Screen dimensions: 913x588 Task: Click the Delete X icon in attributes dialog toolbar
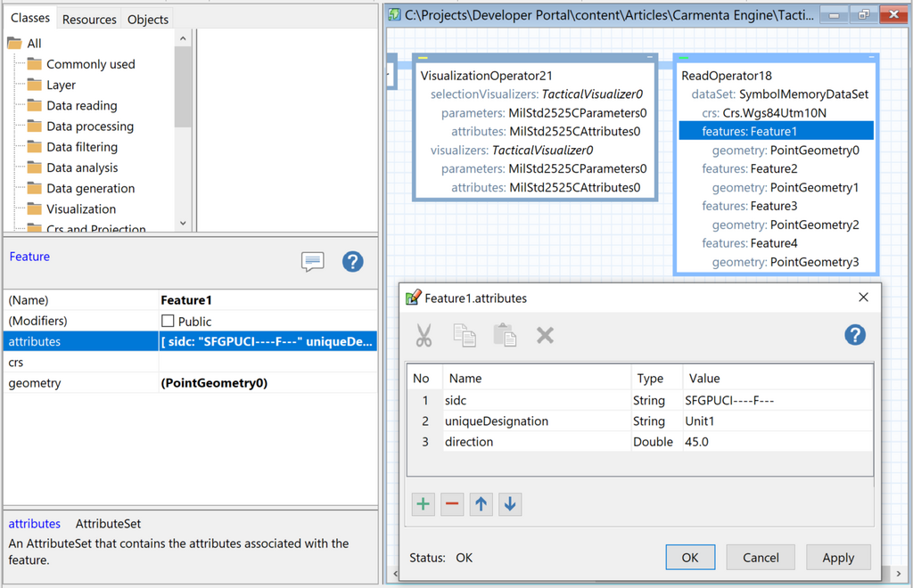coord(545,336)
